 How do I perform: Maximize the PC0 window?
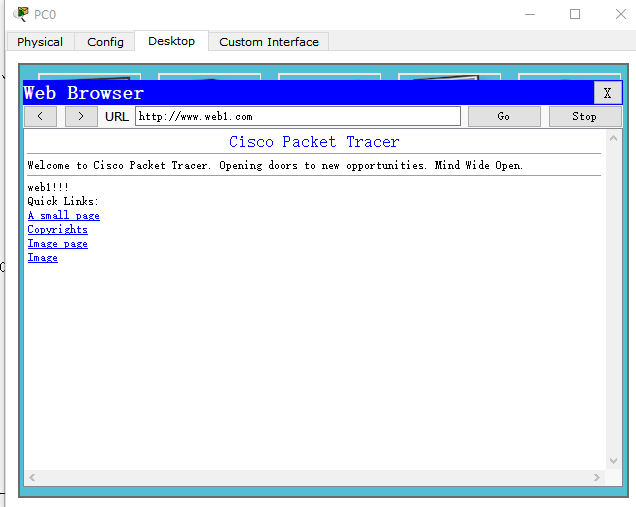click(x=575, y=14)
